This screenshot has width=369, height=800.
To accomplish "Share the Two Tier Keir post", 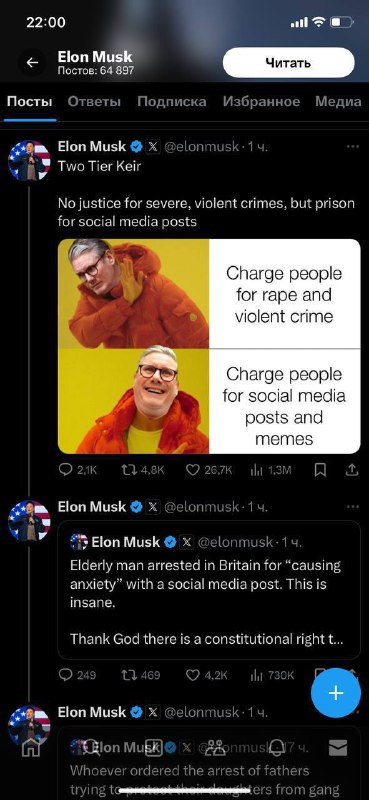I will [352, 469].
